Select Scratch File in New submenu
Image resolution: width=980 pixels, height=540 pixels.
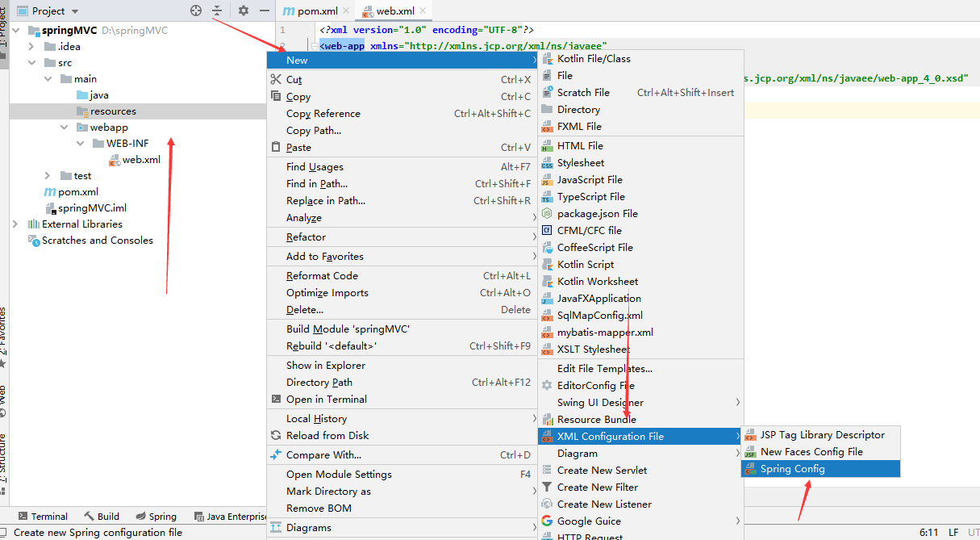[640, 93]
